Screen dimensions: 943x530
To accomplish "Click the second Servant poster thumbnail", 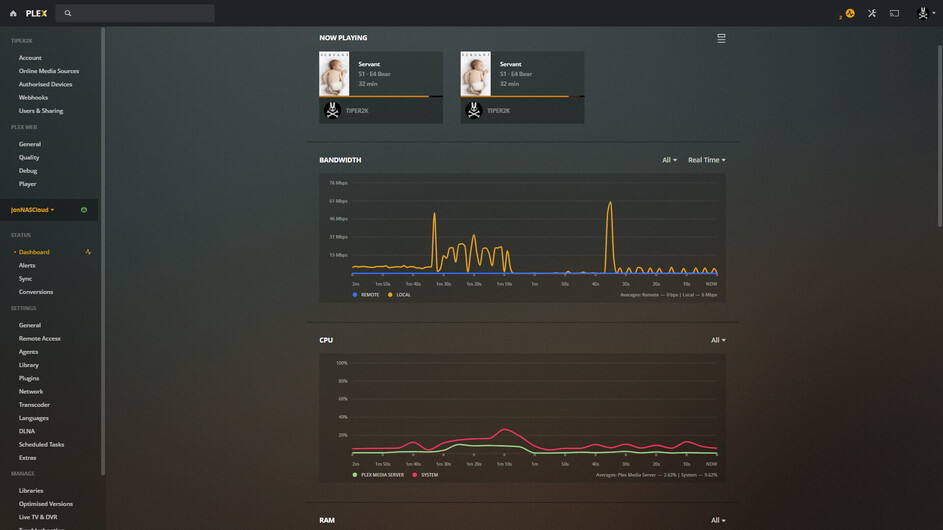I will click(476, 73).
